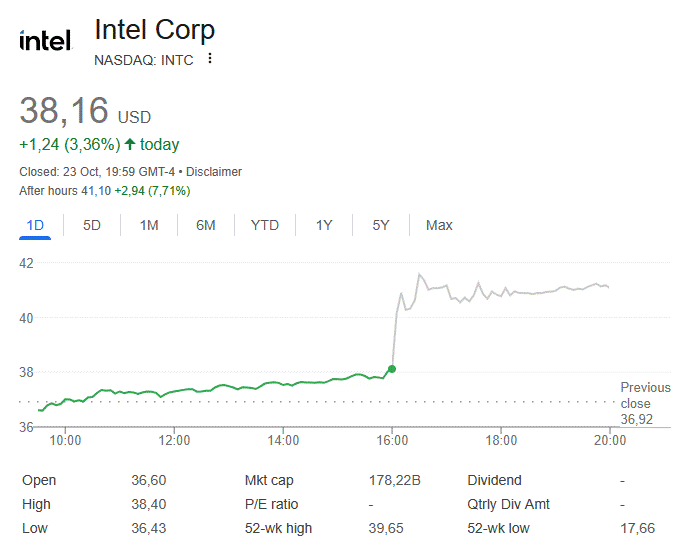The height and width of the screenshot is (560, 678).
Task: Open the three-dot more options menu
Action: [x=210, y=59]
